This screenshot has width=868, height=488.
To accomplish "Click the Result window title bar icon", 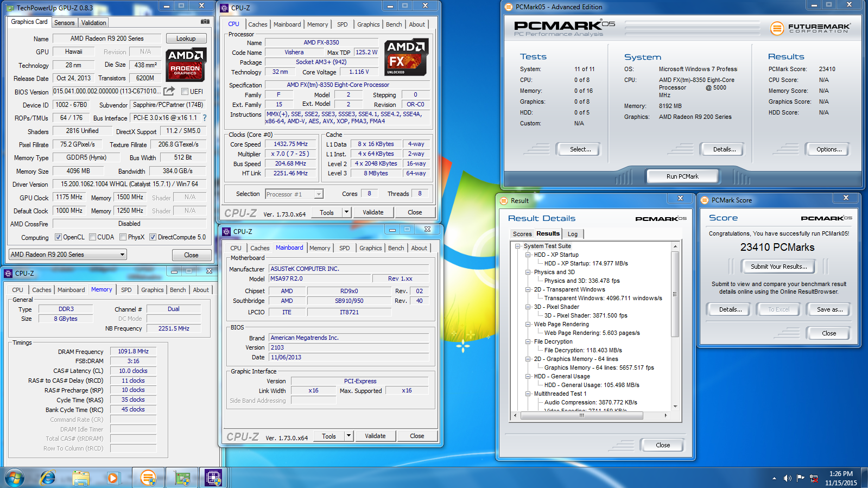I will point(504,201).
